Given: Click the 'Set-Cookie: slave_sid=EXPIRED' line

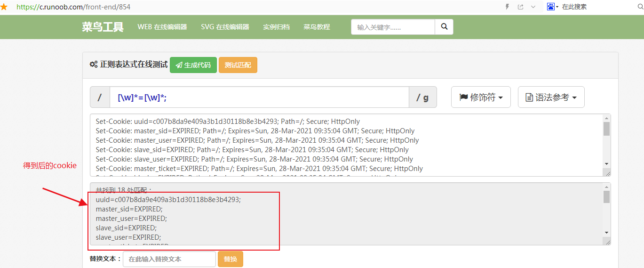Looking at the screenshot, I should pos(252,149).
